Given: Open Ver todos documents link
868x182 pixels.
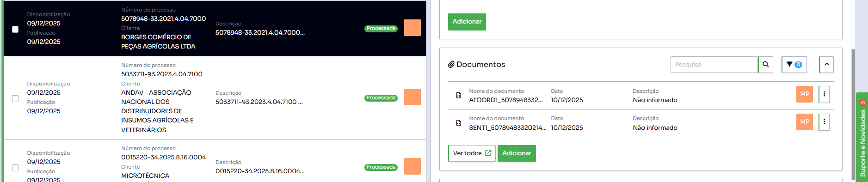Looking at the screenshot, I should pyautogui.click(x=472, y=153).
